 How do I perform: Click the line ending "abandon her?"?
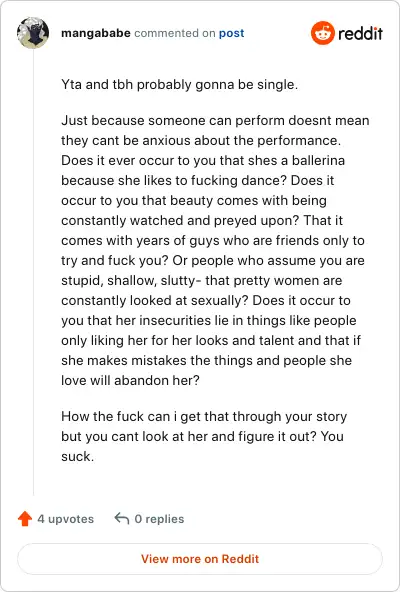(x=130, y=380)
